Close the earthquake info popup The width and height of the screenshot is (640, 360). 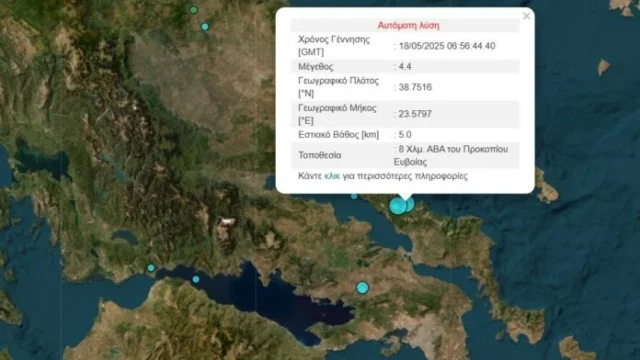[526, 16]
